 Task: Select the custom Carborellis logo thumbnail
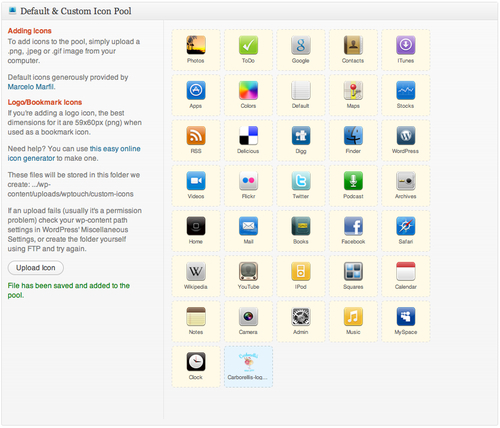(248, 362)
